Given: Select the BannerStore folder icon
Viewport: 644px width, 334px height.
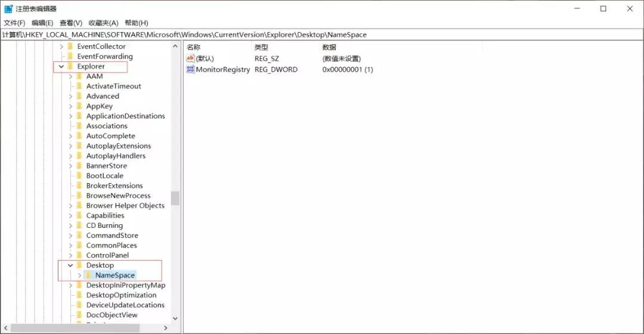Looking at the screenshot, I should (79, 166).
